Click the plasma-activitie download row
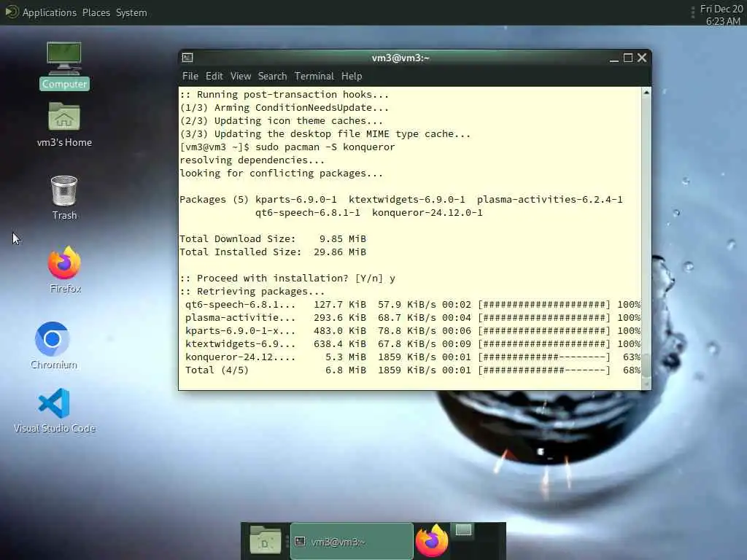Screen dimensions: 747x560 click(x=413, y=318)
